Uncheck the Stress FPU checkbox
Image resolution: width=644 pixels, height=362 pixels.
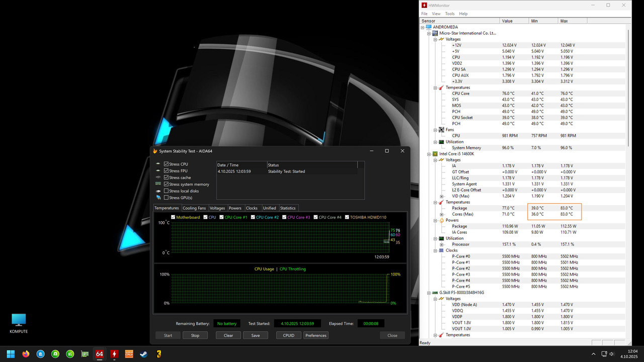pos(167,171)
